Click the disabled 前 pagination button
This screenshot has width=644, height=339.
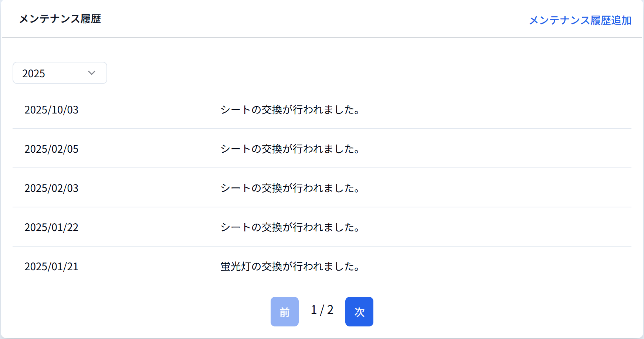(284, 312)
